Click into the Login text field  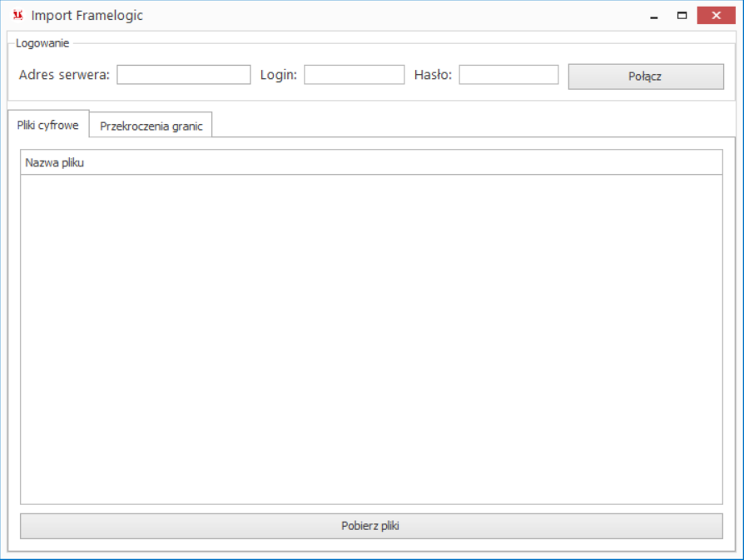(x=354, y=75)
